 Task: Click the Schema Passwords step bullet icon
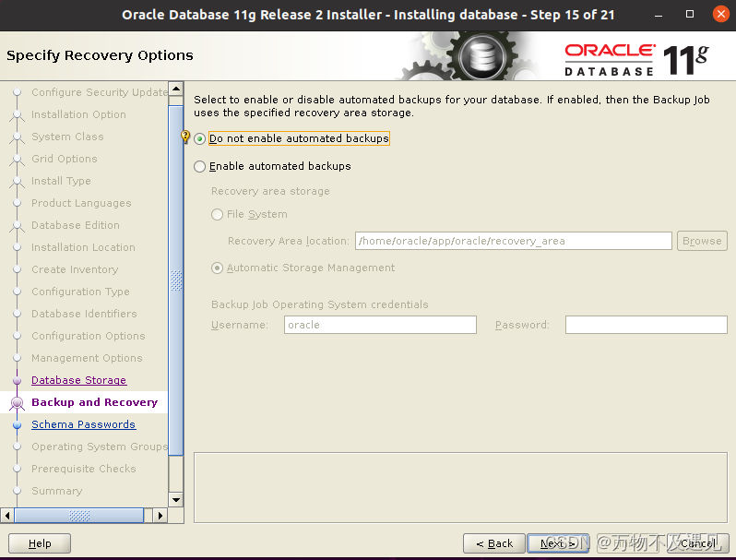click(17, 424)
